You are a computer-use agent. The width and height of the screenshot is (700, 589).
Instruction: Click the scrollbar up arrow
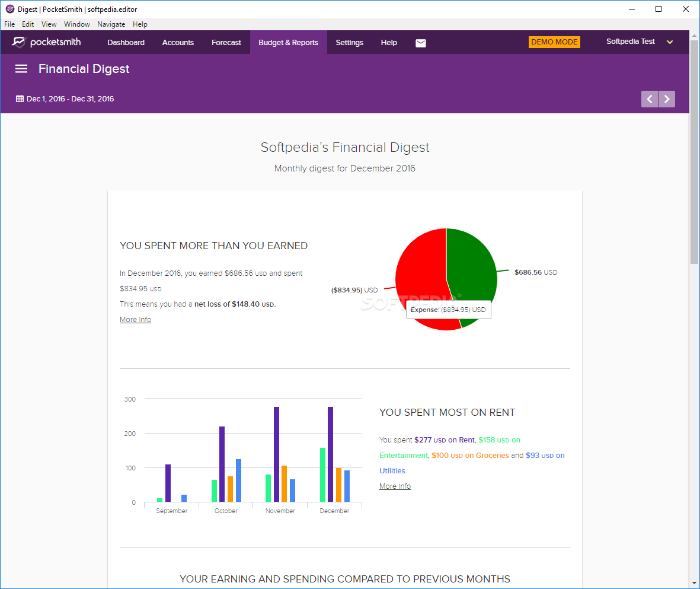click(x=694, y=36)
